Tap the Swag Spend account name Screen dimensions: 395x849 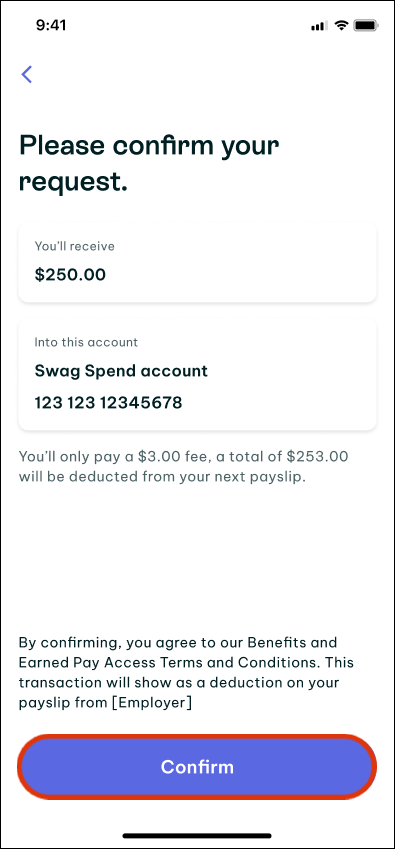[x=121, y=371]
